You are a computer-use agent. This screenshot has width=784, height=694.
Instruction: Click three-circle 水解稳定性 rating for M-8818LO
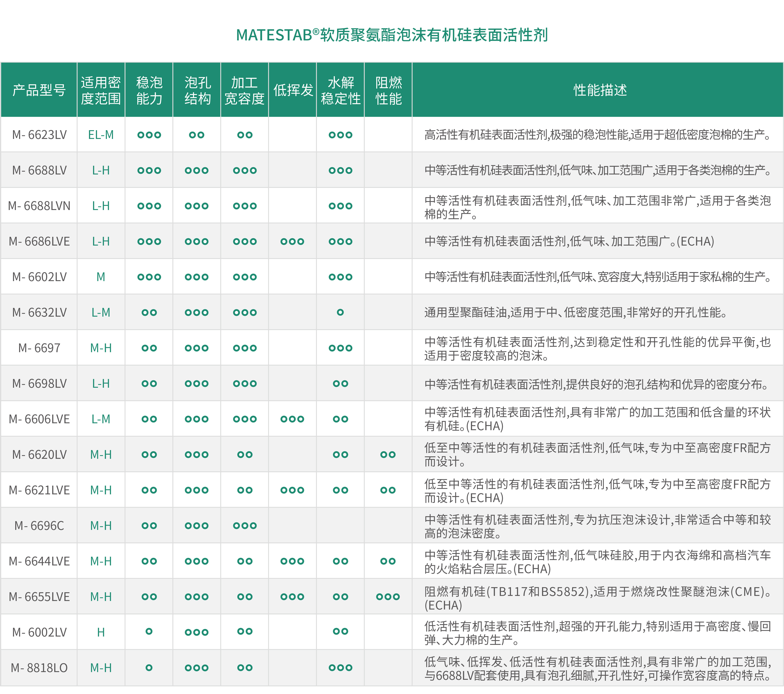tap(340, 668)
